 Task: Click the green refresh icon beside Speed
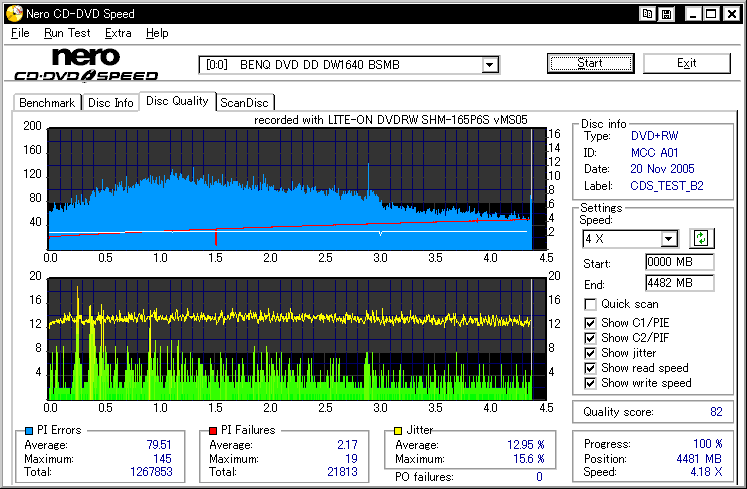coord(701,238)
